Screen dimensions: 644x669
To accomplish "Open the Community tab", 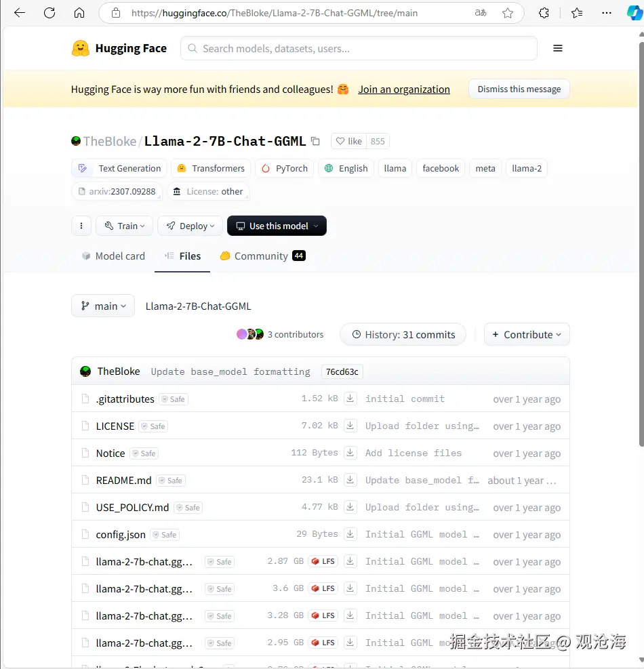I will tap(262, 256).
